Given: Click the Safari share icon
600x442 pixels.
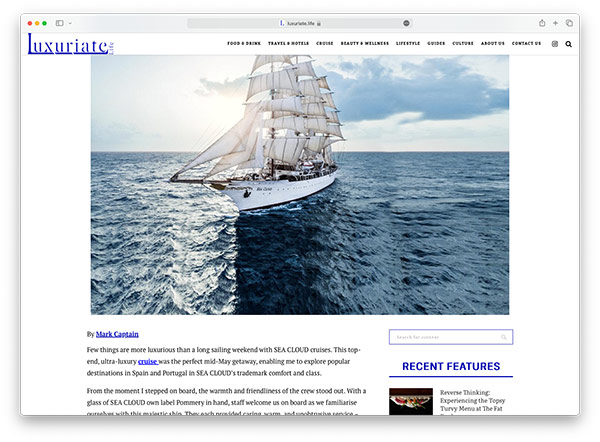Looking at the screenshot, I should point(542,22).
